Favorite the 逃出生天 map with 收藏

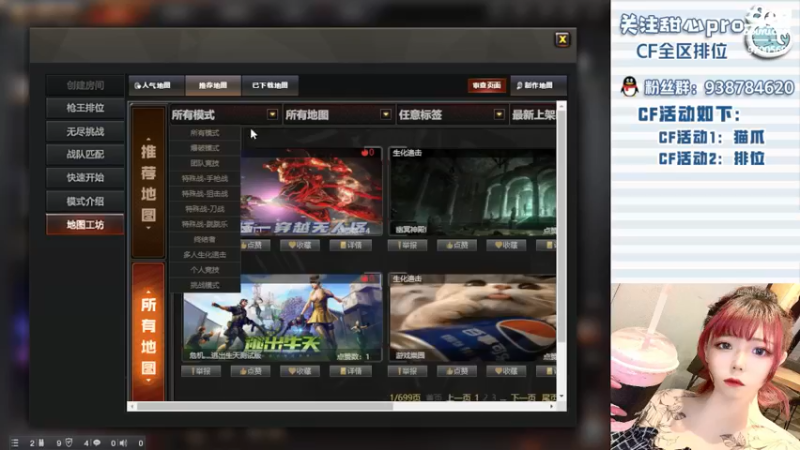[x=300, y=371]
